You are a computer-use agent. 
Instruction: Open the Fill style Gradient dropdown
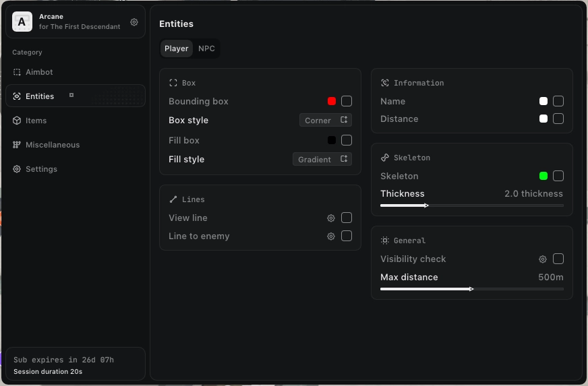322,159
